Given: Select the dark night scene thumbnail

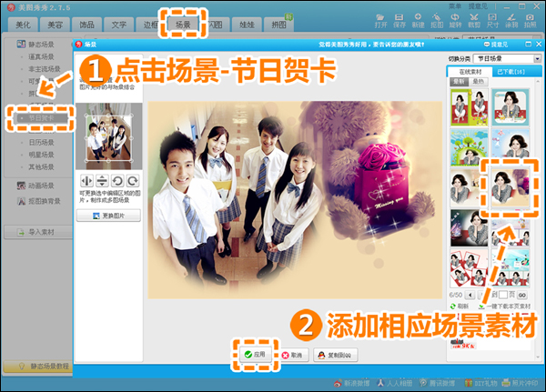Looking at the screenshot, I should tap(469, 227).
